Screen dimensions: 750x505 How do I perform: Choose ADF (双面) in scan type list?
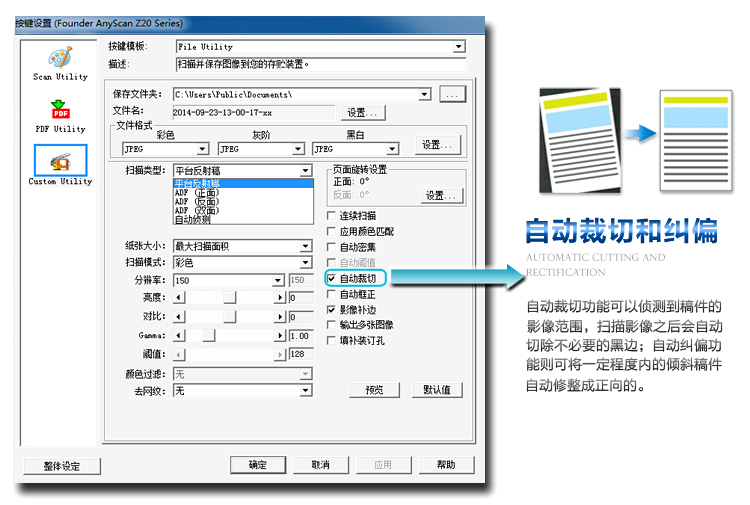pyautogui.click(x=197, y=211)
